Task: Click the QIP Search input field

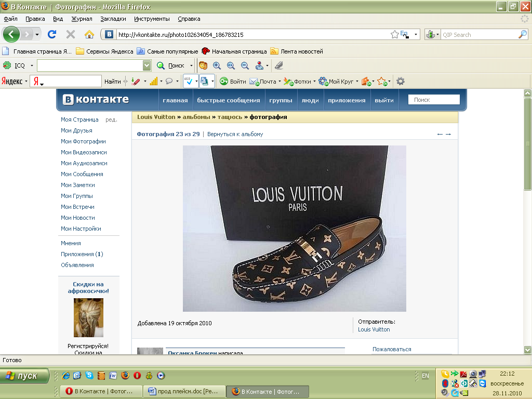Action: pyautogui.click(x=479, y=35)
